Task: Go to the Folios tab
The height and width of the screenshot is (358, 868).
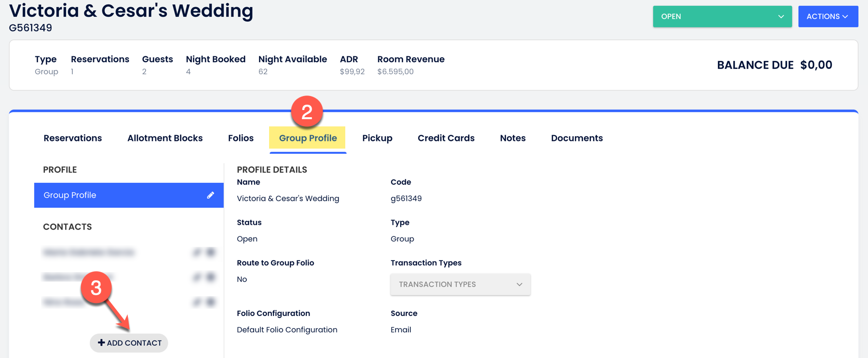Action: (241, 138)
